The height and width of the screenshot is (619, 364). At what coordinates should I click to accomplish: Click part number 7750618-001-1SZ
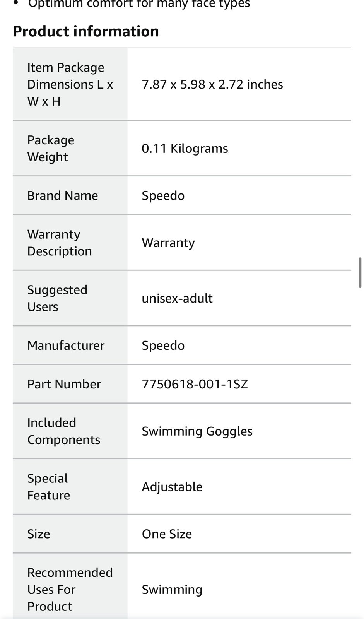(195, 384)
